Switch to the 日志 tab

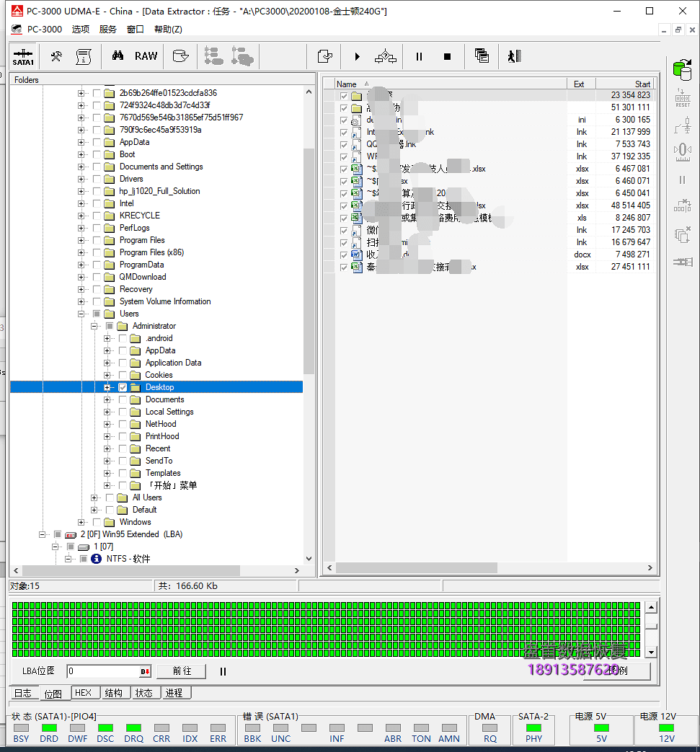point(22,693)
